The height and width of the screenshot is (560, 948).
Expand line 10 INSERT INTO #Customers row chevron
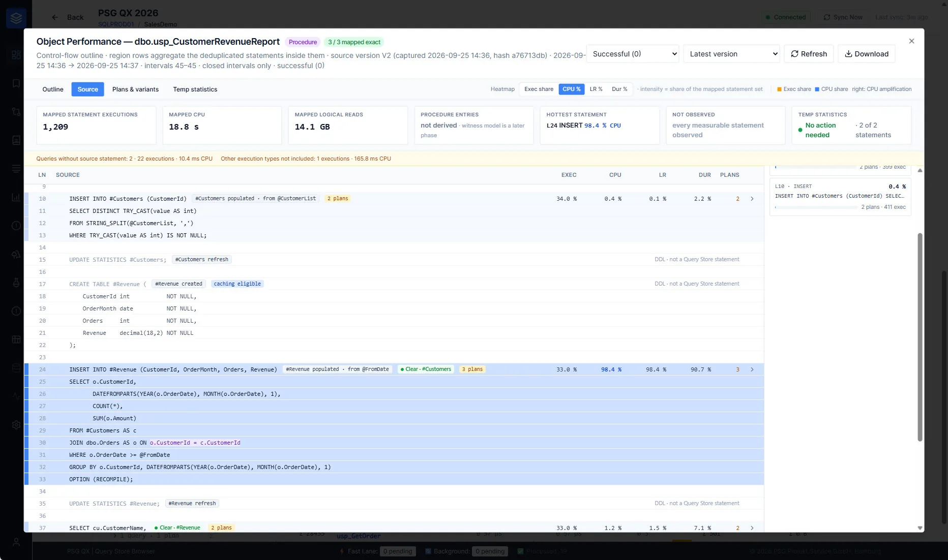752,199
